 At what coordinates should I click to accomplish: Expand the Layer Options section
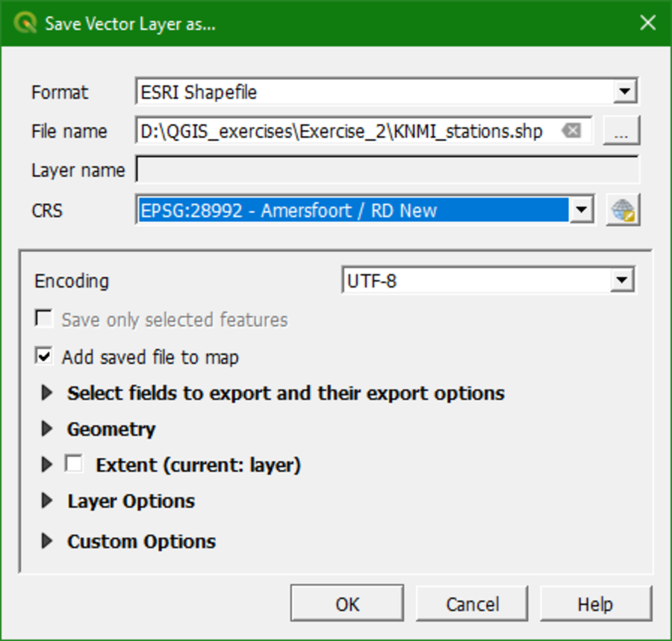point(47,501)
